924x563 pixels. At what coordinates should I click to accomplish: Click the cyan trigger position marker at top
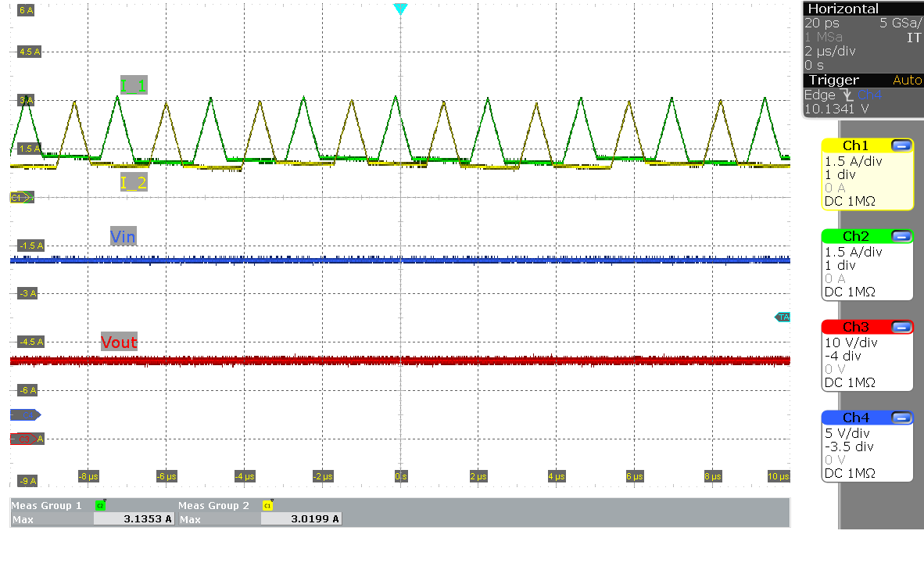click(400, 8)
